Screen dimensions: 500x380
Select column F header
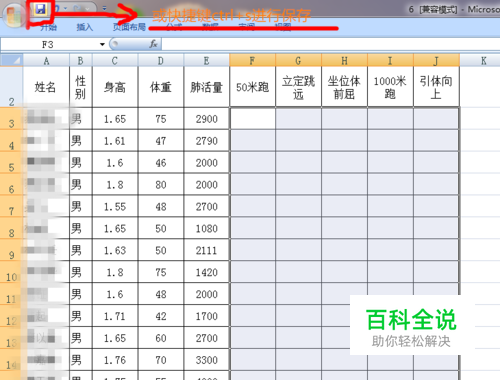tap(252, 60)
